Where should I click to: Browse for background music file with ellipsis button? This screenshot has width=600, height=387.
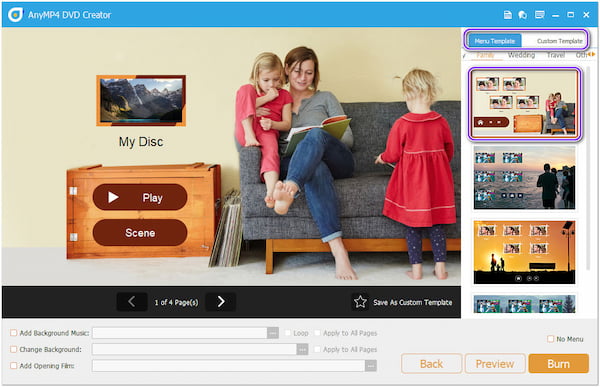click(x=273, y=333)
